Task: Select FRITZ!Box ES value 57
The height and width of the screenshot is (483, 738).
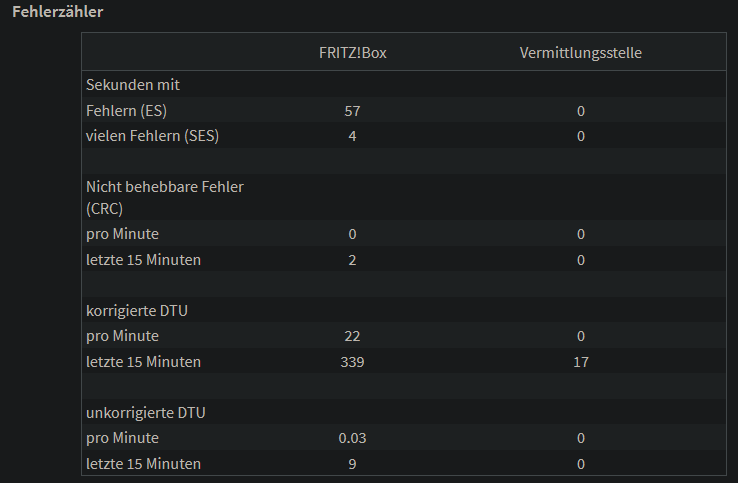Action: pos(352,111)
